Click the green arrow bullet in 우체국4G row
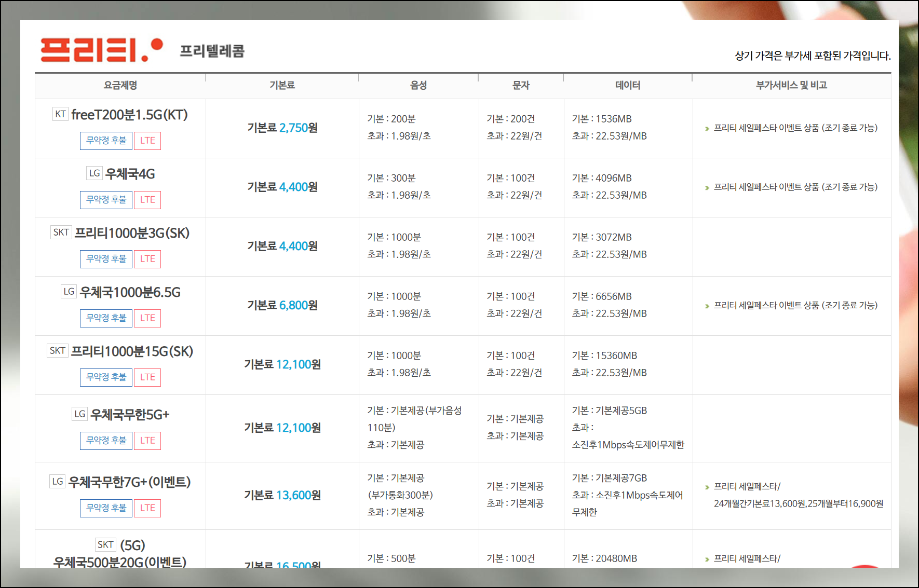919x588 pixels. tap(707, 188)
